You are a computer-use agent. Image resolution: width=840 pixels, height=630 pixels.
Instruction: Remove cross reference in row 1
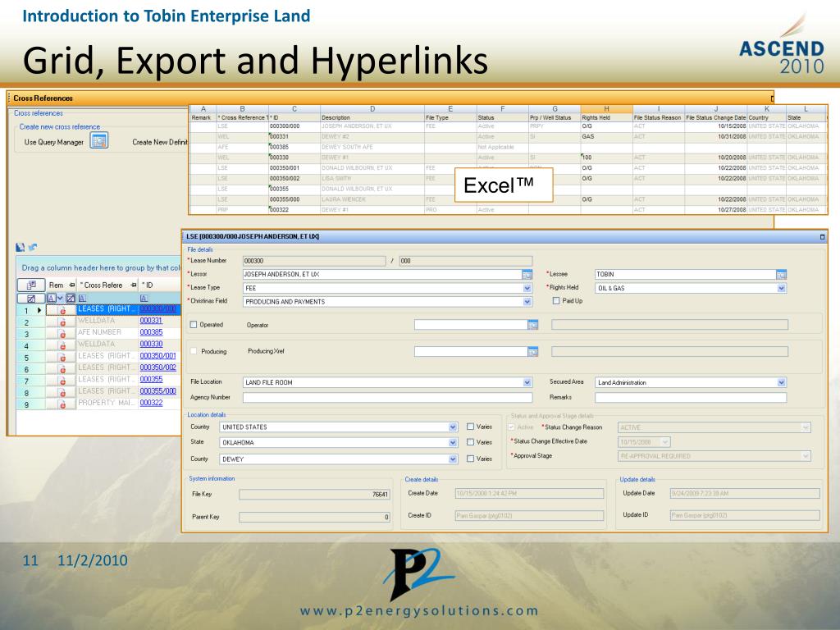(x=62, y=311)
